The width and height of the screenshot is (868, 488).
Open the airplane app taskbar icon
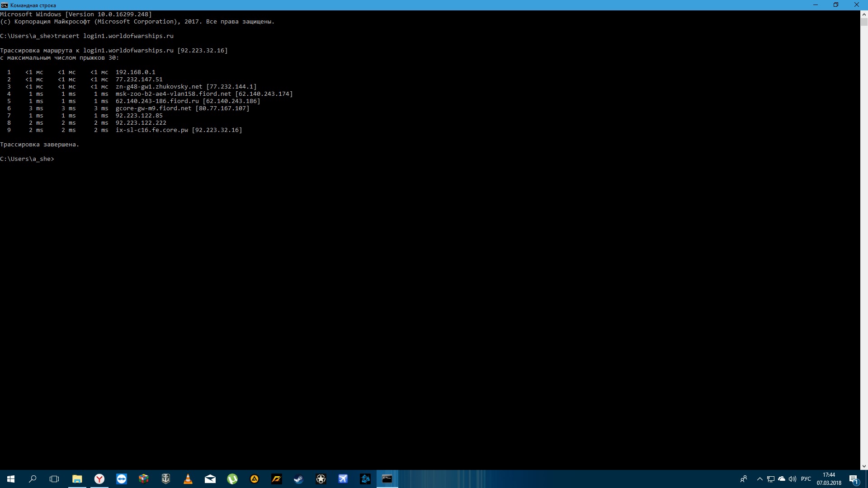coord(343,479)
